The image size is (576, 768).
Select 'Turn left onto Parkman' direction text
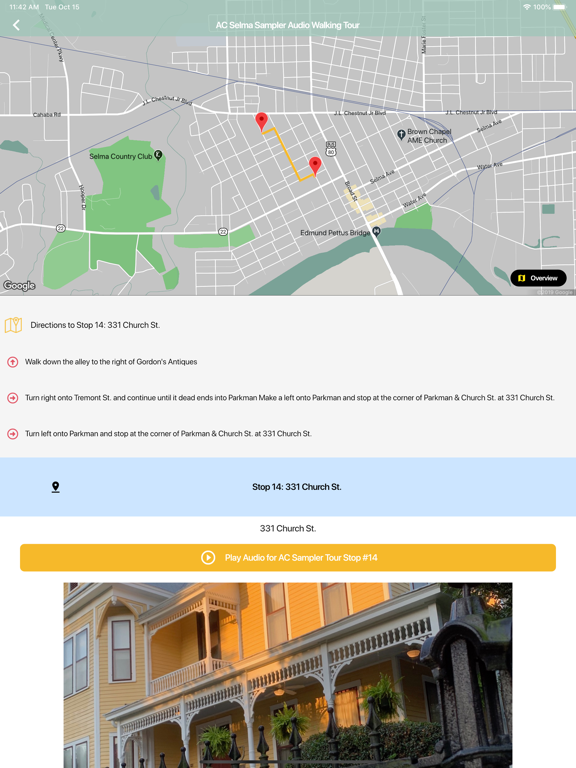click(x=168, y=433)
